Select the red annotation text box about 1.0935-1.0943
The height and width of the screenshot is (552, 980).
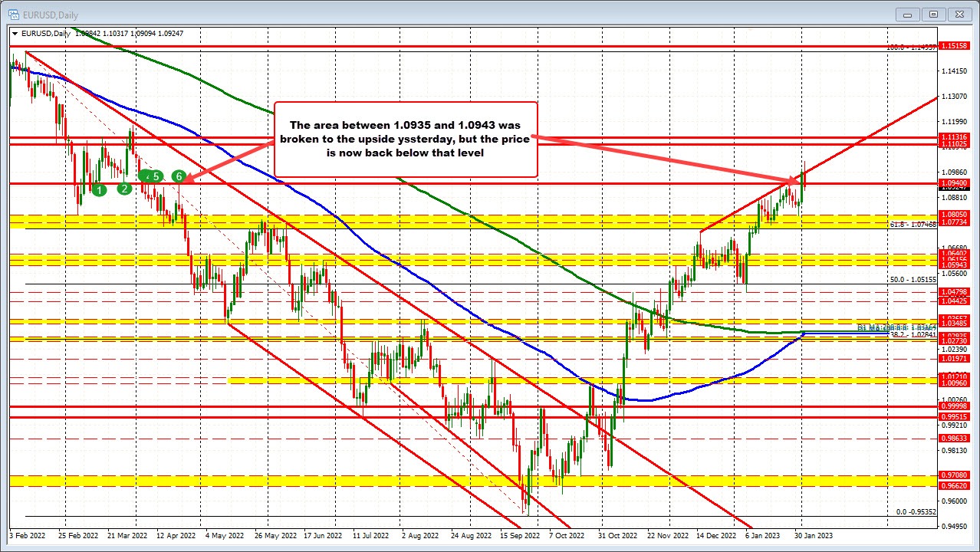[404, 138]
